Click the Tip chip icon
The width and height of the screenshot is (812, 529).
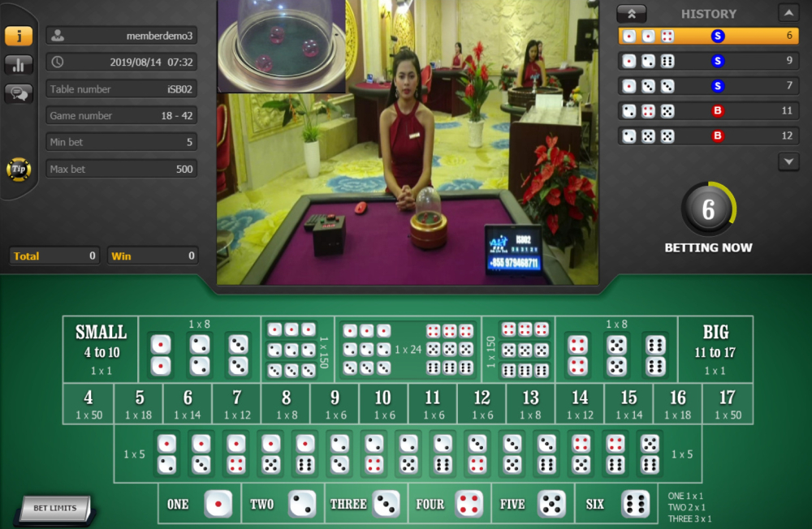click(18, 169)
